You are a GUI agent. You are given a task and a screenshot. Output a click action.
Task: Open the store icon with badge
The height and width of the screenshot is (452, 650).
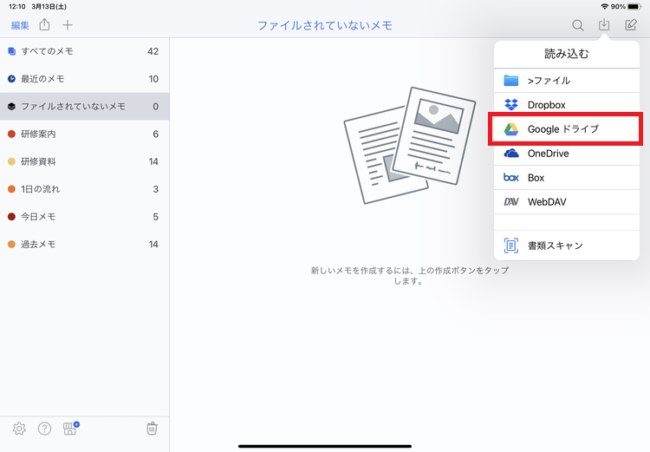(70, 428)
